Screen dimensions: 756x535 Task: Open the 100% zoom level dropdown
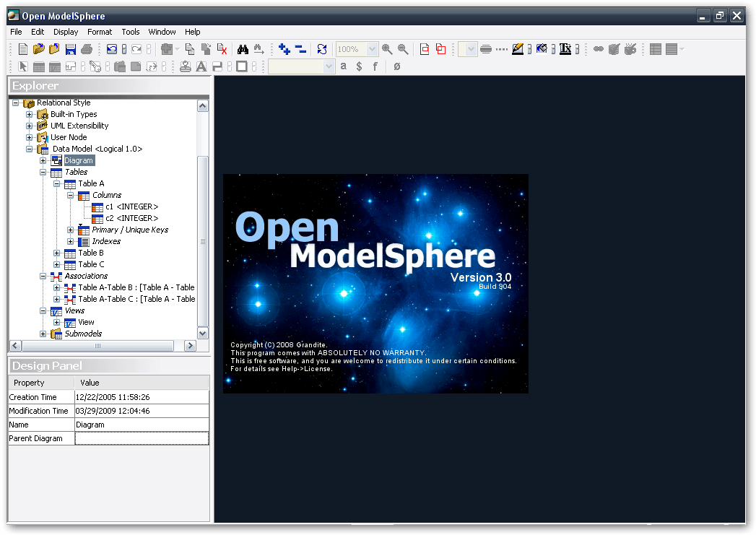372,49
